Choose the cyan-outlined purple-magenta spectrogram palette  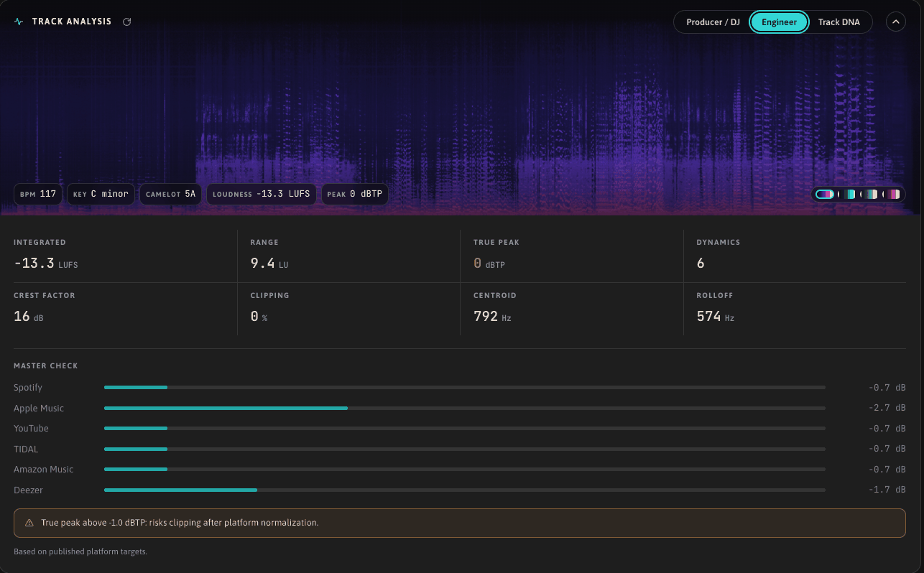click(825, 194)
